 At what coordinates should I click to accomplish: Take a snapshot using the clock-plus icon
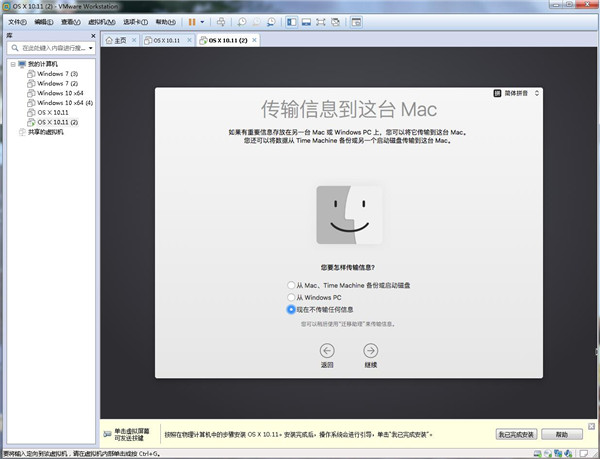pos(241,22)
